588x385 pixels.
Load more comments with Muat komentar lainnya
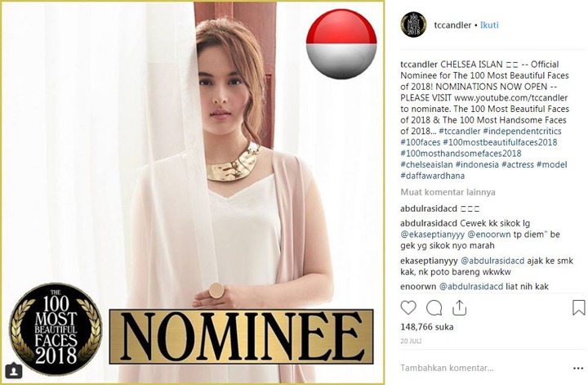(x=448, y=192)
